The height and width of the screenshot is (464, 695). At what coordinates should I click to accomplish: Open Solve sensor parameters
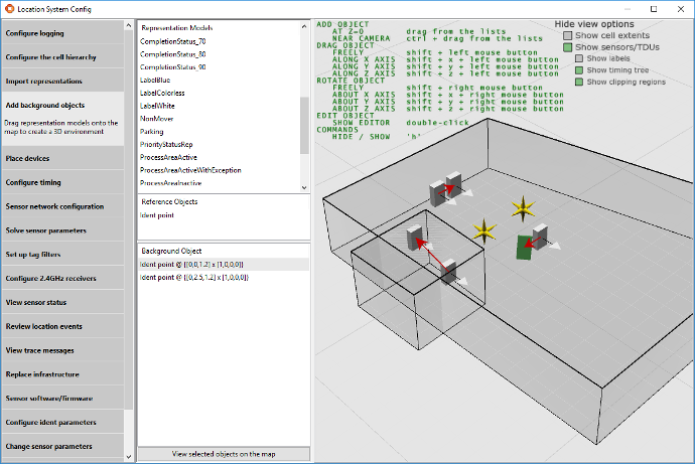pyautogui.click(x=63, y=230)
